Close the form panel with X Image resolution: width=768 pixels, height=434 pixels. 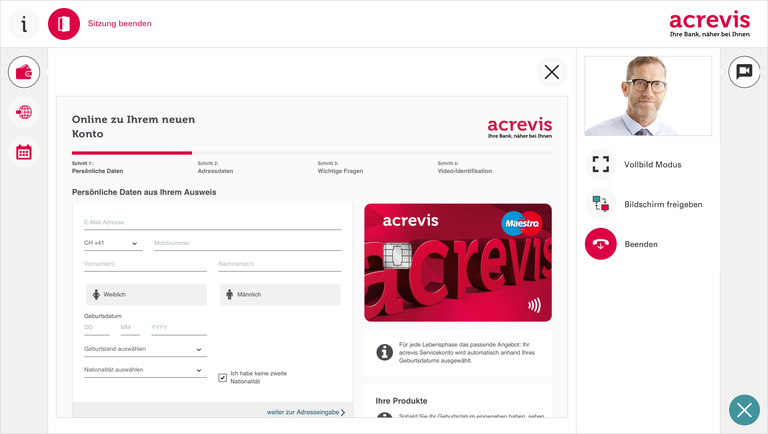pos(552,72)
